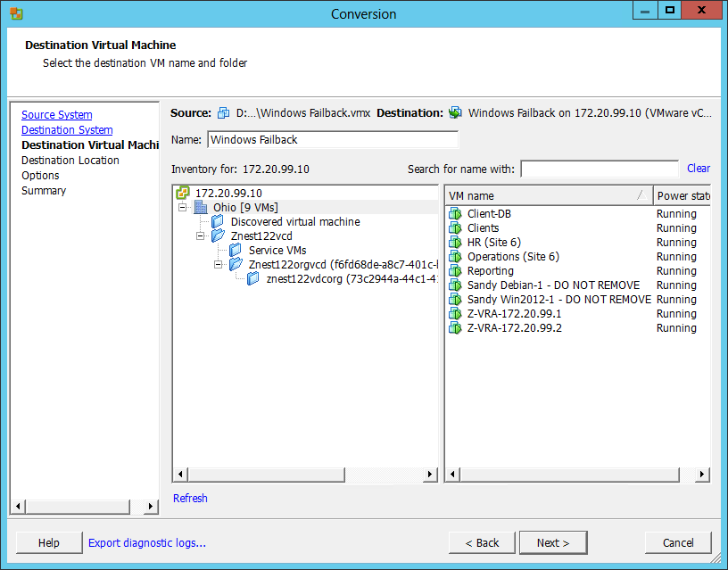
Task: Select the Client-DB row text
Action: pos(490,213)
